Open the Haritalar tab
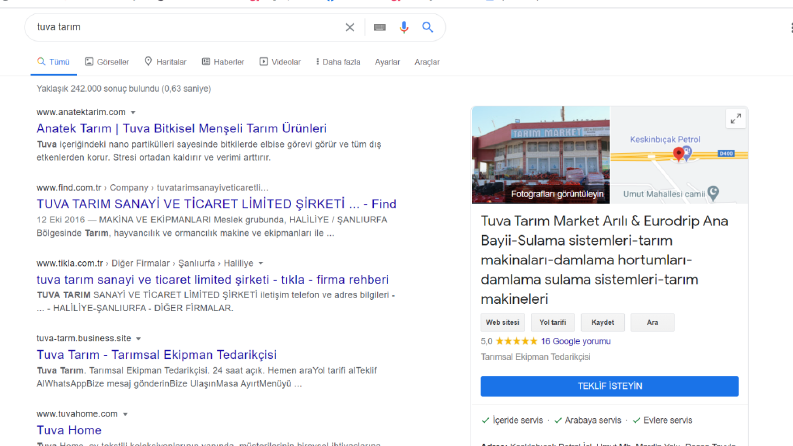793x446 pixels. (x=165, y=62)
